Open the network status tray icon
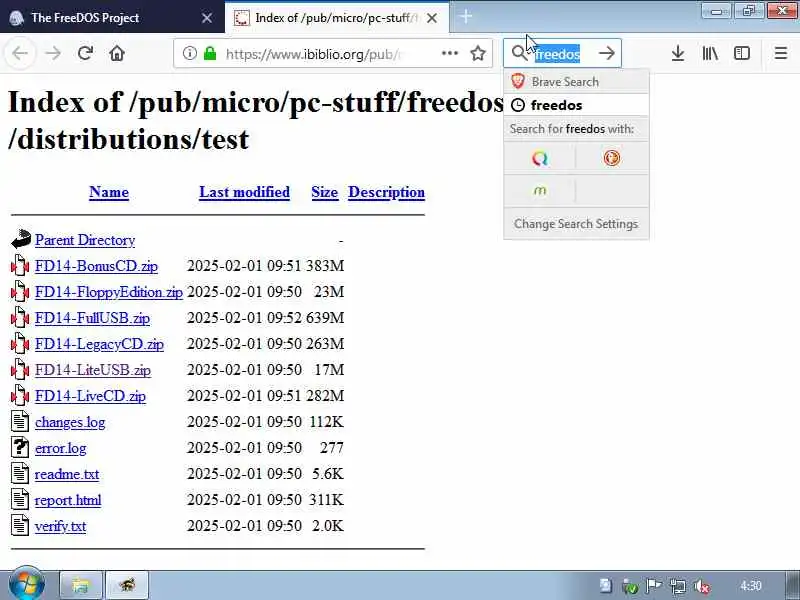 678,586
